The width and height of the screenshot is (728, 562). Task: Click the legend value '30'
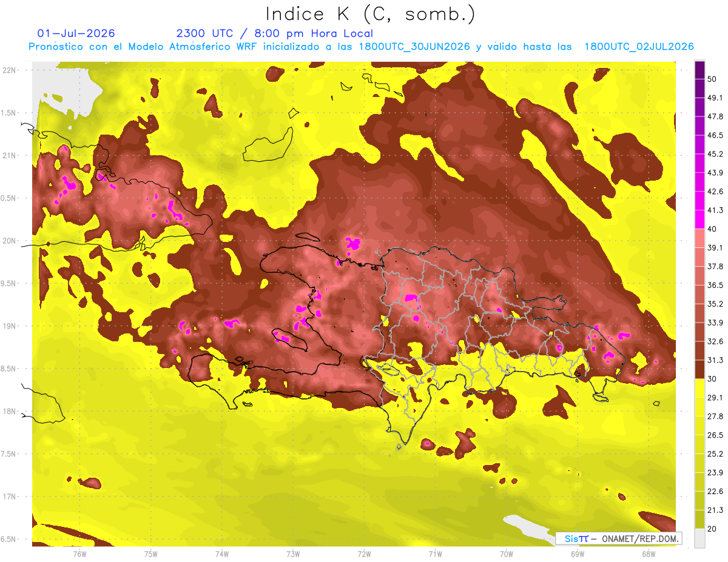[712, 379]
